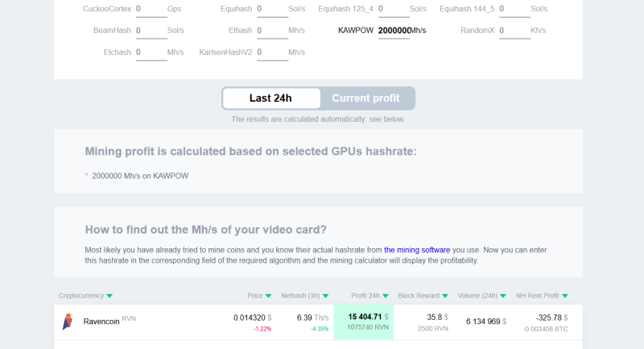Open the mining software link
644x349 pixels.
[423, 250]
